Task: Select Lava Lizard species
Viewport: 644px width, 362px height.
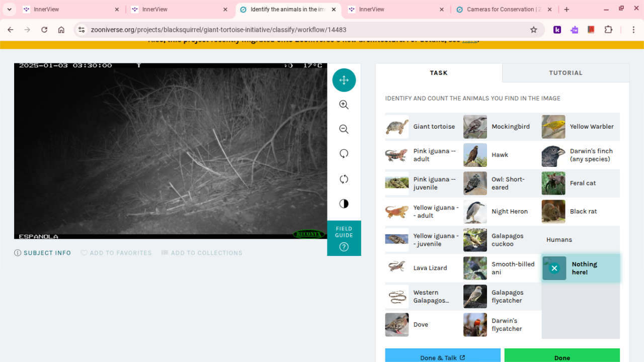Action: [424, 268]
